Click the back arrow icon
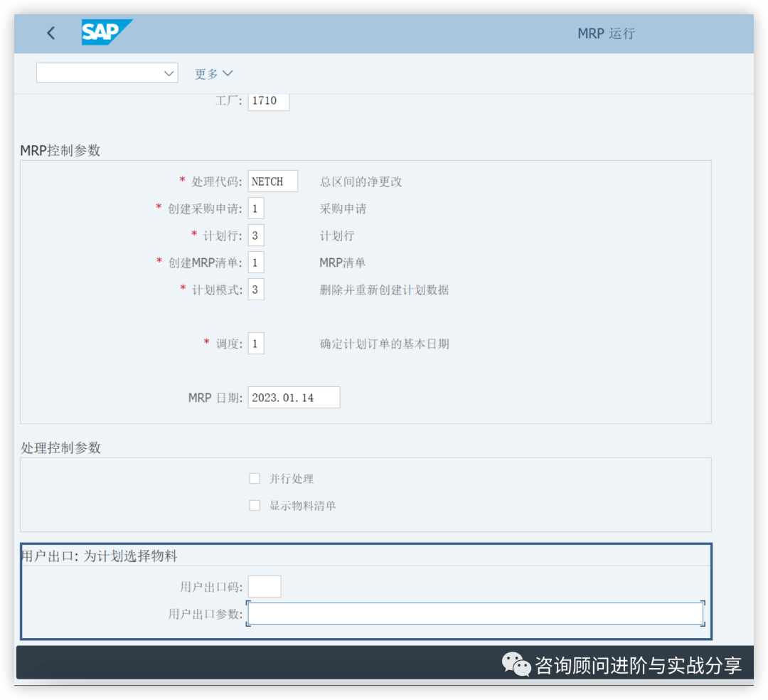Screen dimensions: 768x700 (50, 33)
